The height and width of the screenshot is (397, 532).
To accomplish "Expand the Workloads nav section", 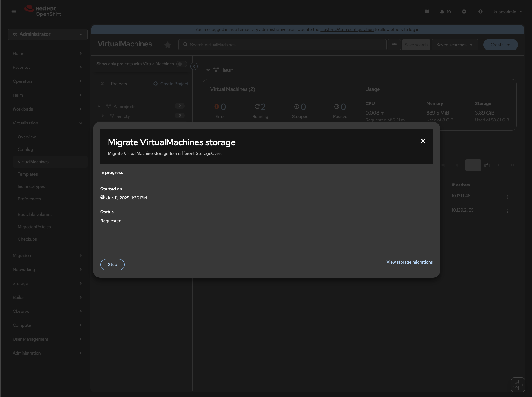I will pyautogui.click(x=48, y=109).
